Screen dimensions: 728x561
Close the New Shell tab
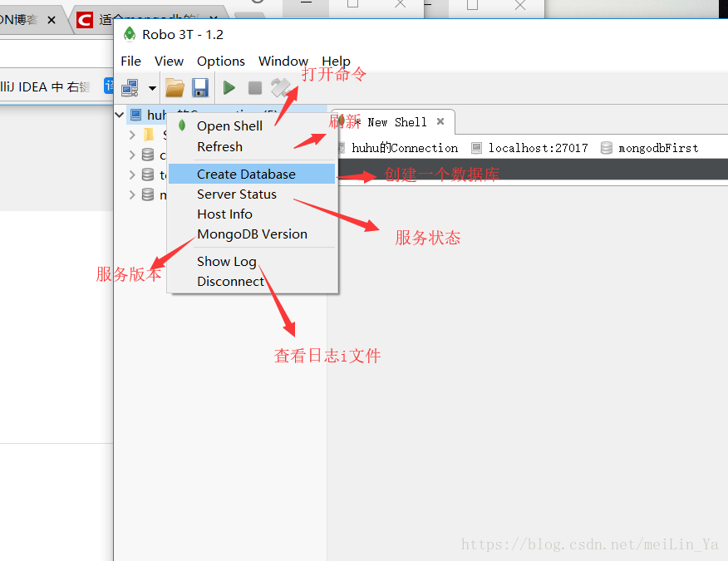pyautogui.click(x=440, y=121)
